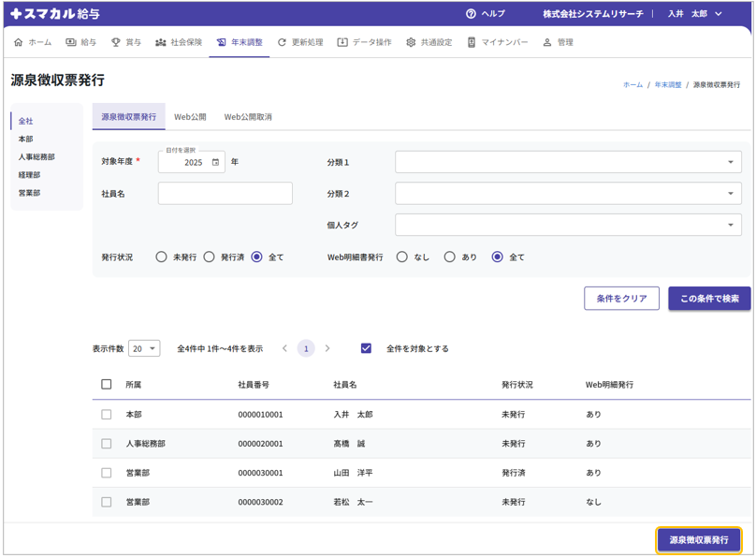Click the data operation download icon

(x=342, y=42)
